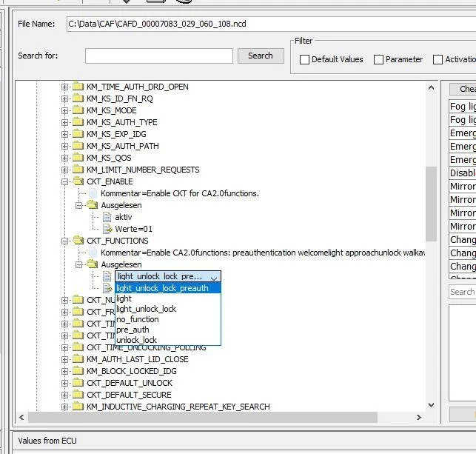Click the KM_KS_EXP_IDG folder icon
The width and height of the screenshot is (476, 454).
click(x=78, y=134)
